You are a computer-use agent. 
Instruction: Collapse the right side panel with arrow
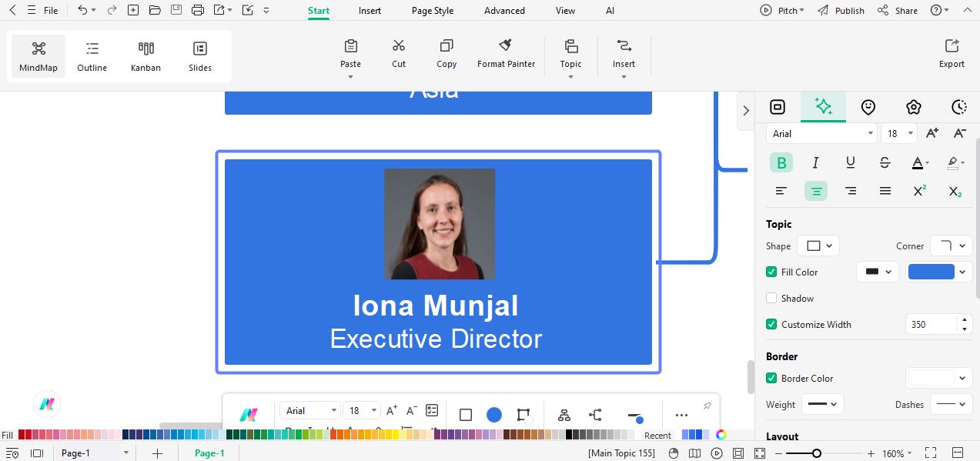[x=746, y=110]
